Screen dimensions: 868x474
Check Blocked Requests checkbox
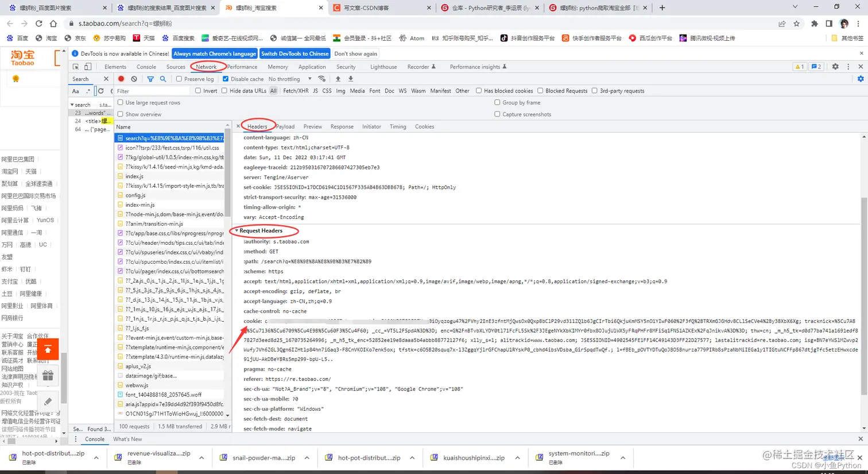pyautogui.click(x=540, y=91)
